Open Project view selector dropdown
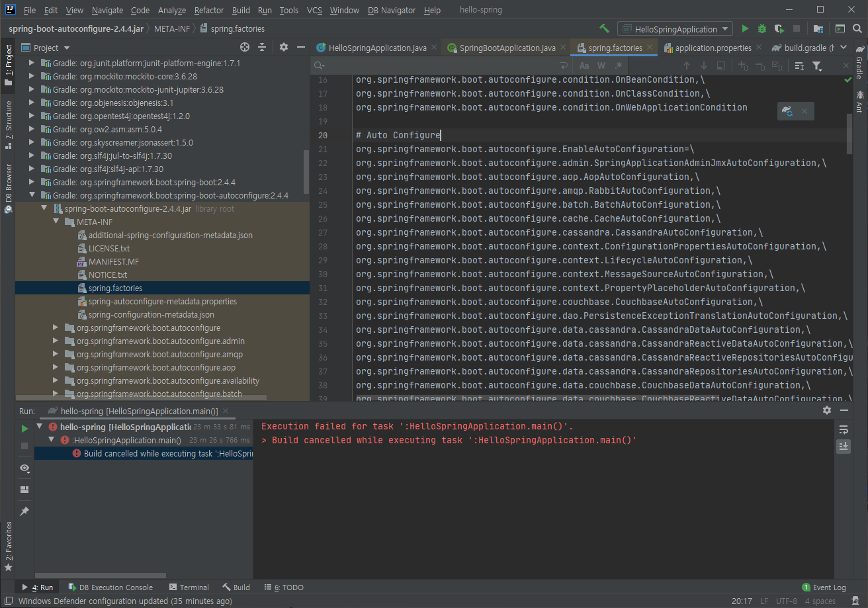868x608 pixels. (x=46, y=48)
